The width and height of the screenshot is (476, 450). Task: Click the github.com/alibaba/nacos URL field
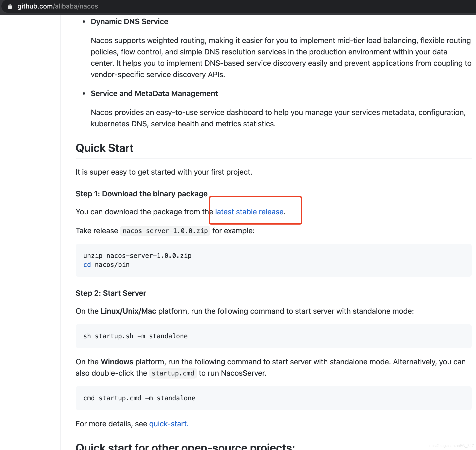(57, 6)
